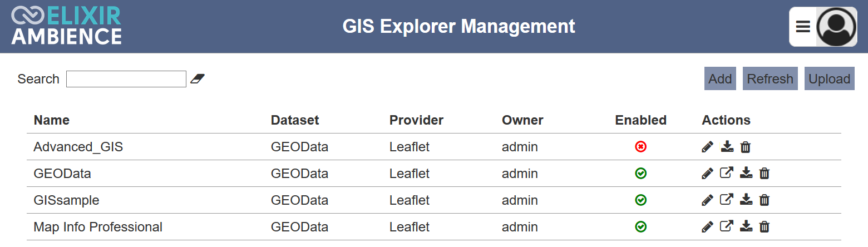Toggle enabled status of Advanced_GIS
Viewport: 868px width, 247px height.
[640, 147]
